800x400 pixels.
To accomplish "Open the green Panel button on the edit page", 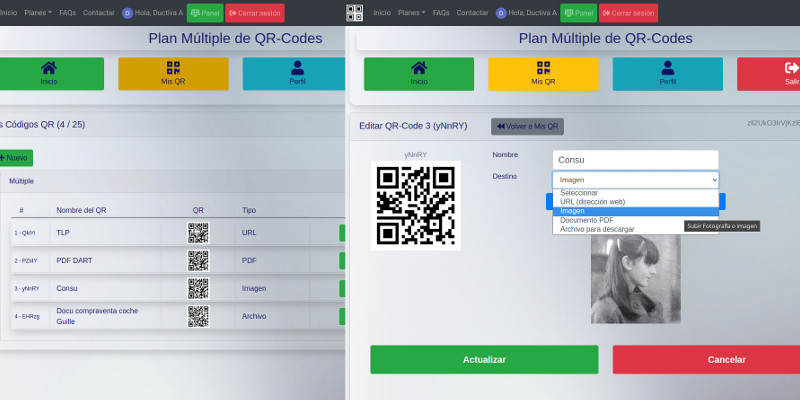I will (579, 13).
